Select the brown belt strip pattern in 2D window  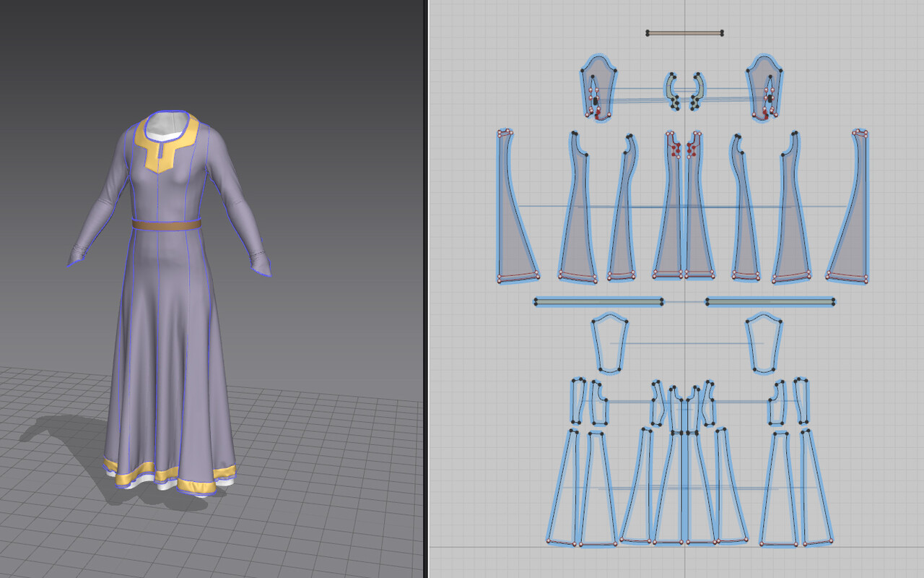(x=684, y=33)
